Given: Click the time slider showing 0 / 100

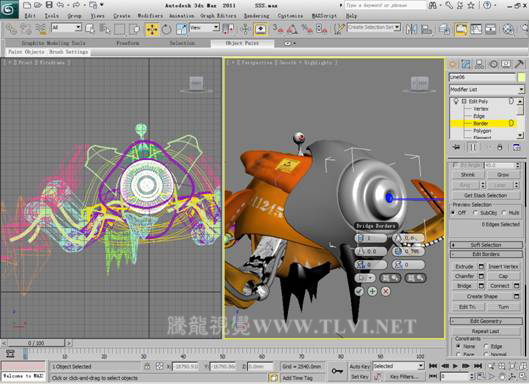Looking at the screenshot, I should click(x=36, y=343).
